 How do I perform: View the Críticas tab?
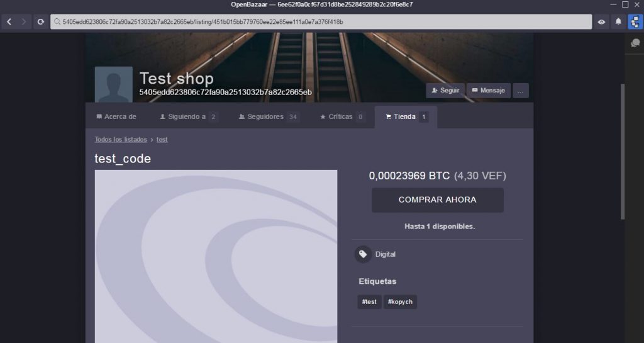(342, 116)
